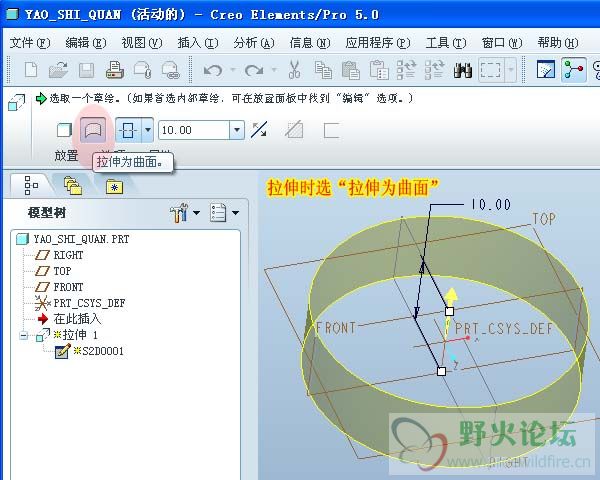600x480 pixels.
Task: Open an existing file with folder icon
Action: click(59, 70)
